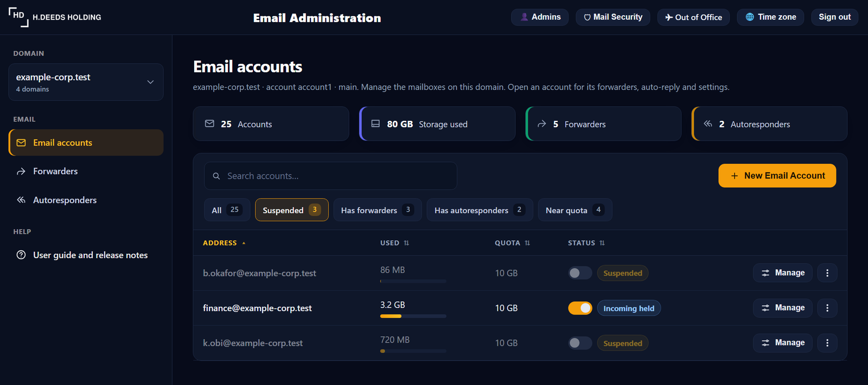Enable the b.okafor@example-corp.test account toggle
The height and width of the screenshot is (385, 868).
[580, 273]
